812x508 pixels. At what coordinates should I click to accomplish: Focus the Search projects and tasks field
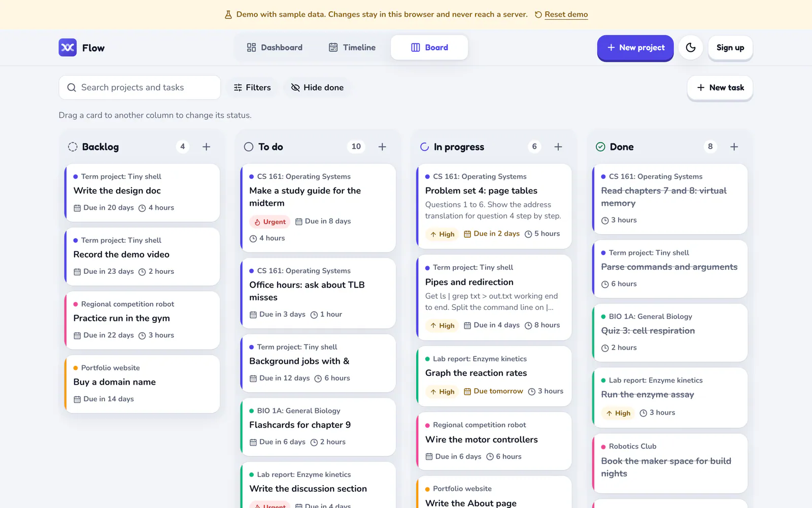[x=140, y=87]
